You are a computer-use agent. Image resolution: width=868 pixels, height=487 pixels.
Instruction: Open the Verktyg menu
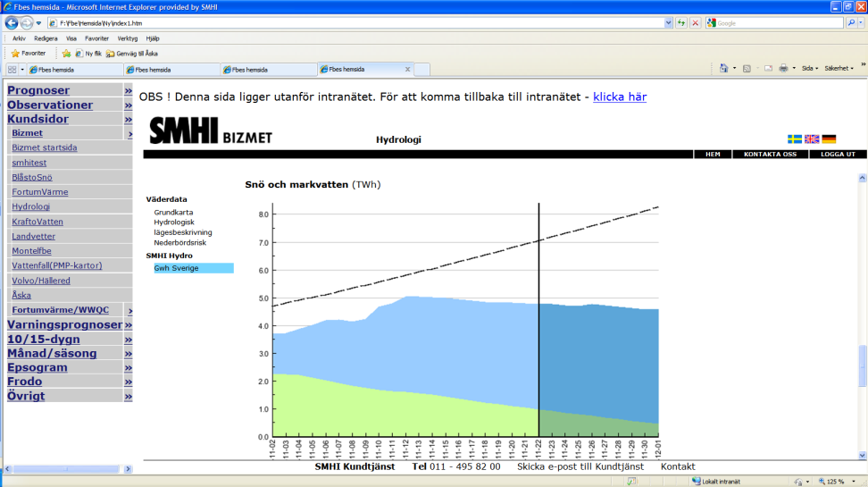click(x=128, y=38)
